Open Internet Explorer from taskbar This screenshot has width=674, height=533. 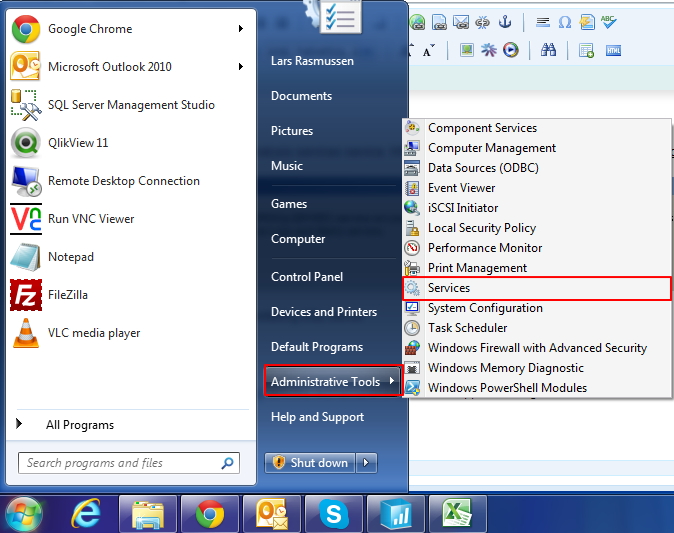pos(86,514)
